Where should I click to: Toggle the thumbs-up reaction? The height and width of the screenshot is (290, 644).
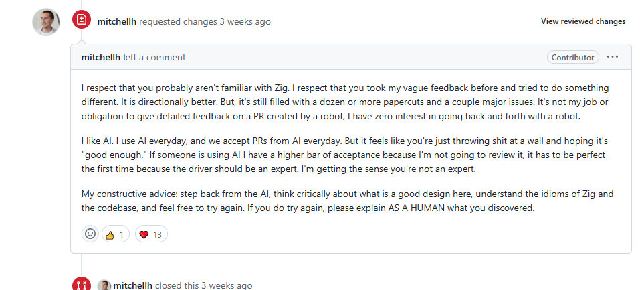tap(115, 234)
